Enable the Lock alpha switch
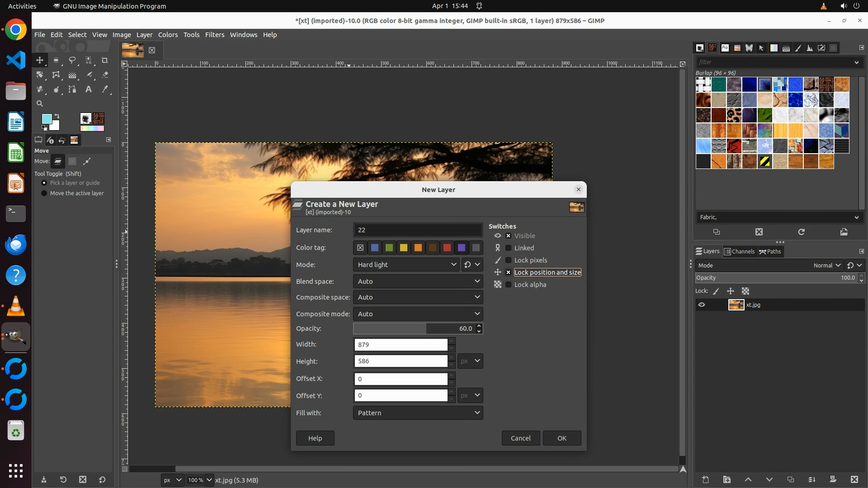Screen dimensions: 868x488 [508, 285]
